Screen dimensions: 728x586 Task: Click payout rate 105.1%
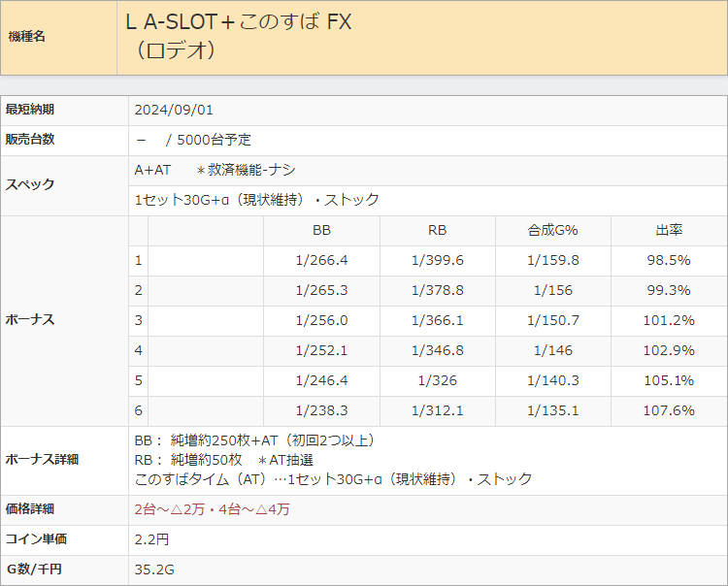[669, 380]
